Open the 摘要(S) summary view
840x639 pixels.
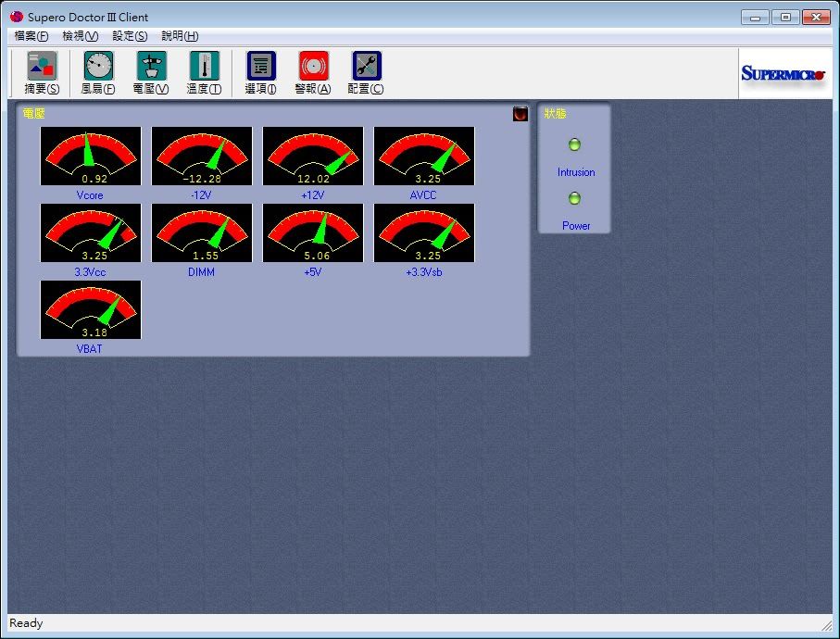pyautogui.click(x=42, y=73)
